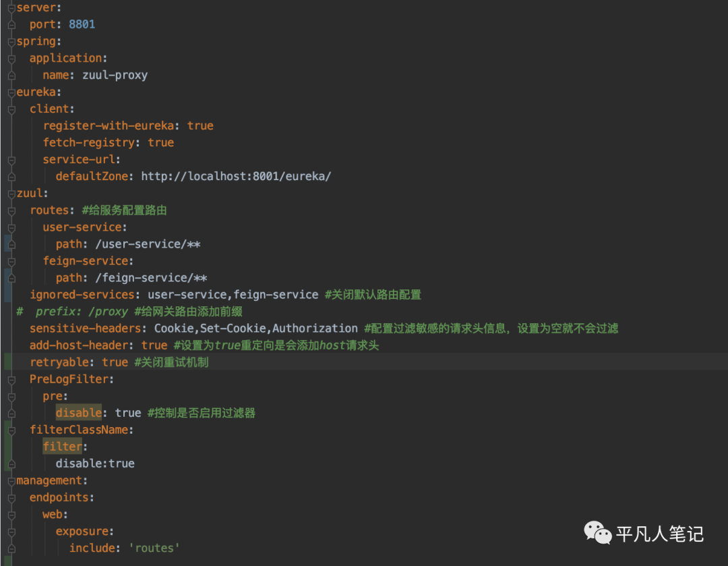Click the /user-service/** path value

[x=148, y=244]
